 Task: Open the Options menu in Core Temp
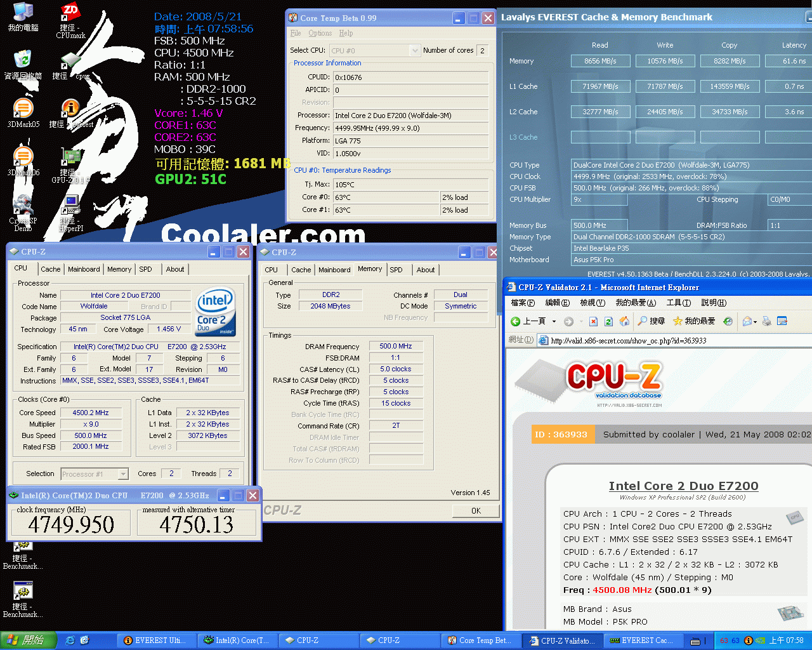(x=320, y=33)
